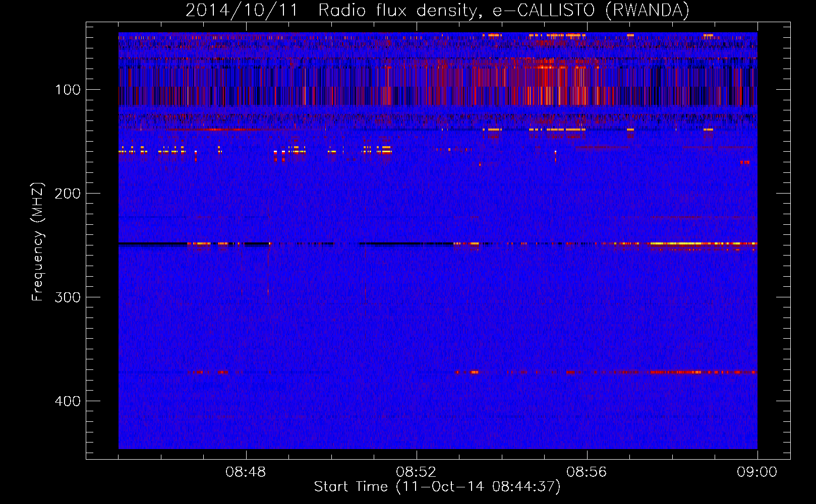Screen dimensions: 816x504
Task: Click the 400 MHz frequency tick label
Action: (68, 401)
